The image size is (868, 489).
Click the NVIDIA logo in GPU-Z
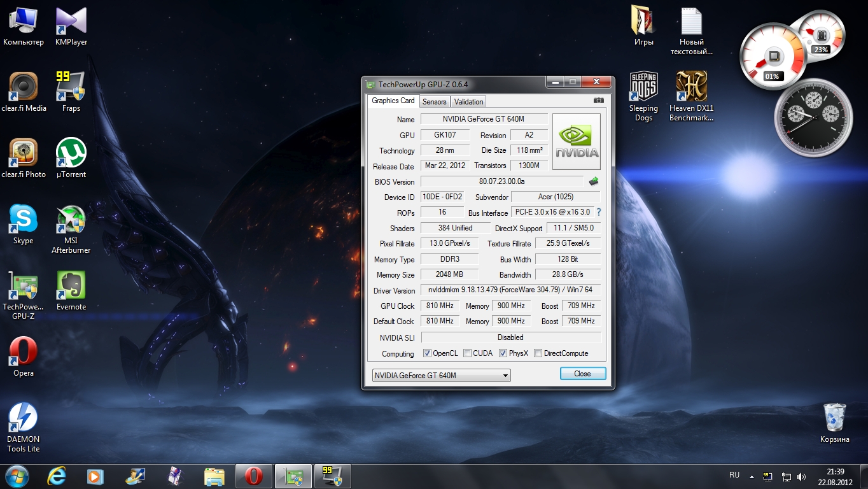[577, 141]
